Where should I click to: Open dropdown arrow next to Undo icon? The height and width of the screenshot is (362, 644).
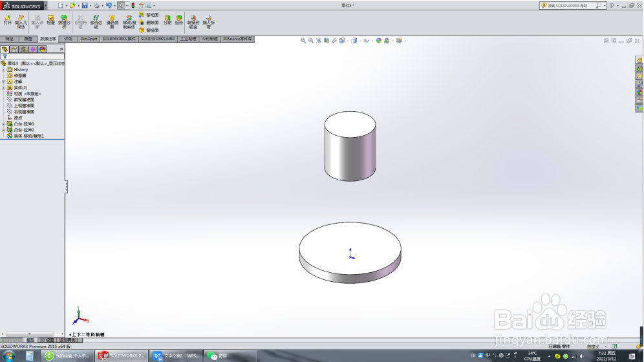click(114, 6)
